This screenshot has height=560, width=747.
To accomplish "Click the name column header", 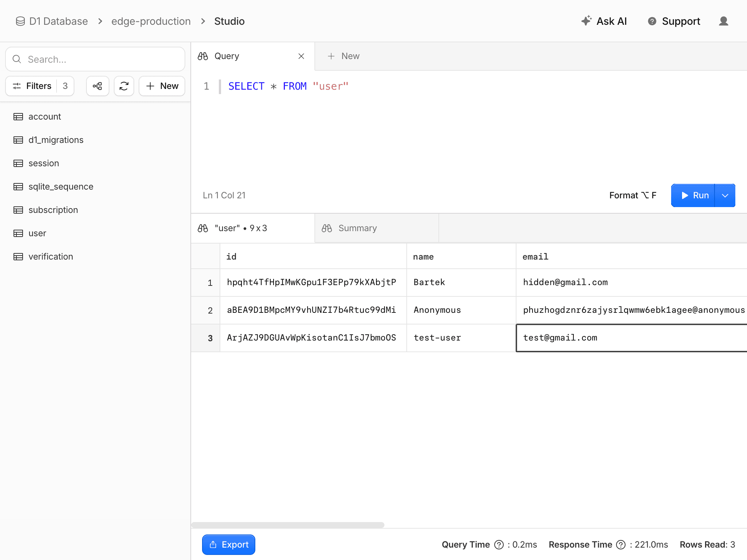I will point(461,257).
